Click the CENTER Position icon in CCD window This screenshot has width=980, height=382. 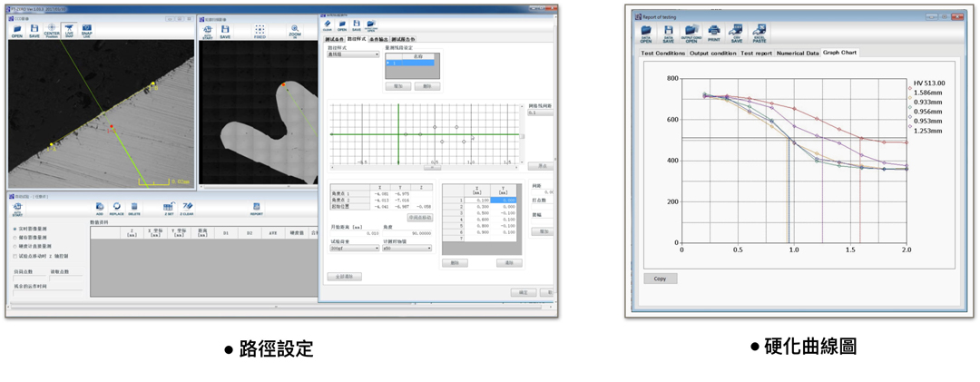(51, 31)
